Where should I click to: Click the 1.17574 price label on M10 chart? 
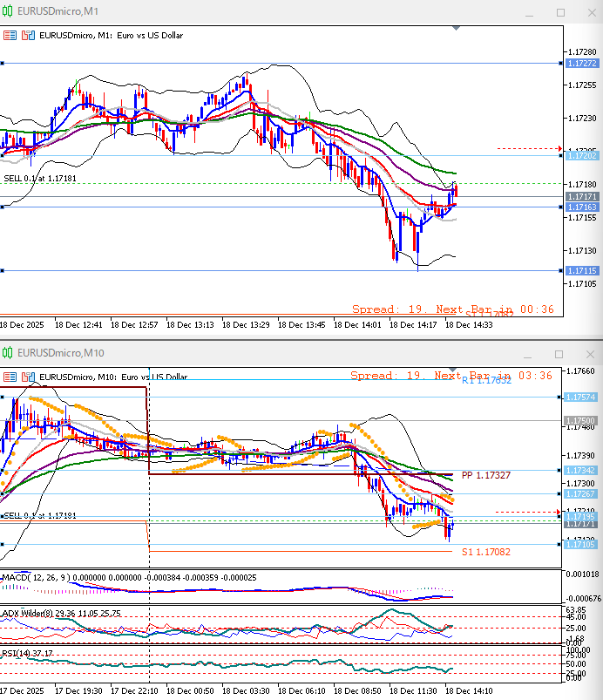tap(581, 397)
